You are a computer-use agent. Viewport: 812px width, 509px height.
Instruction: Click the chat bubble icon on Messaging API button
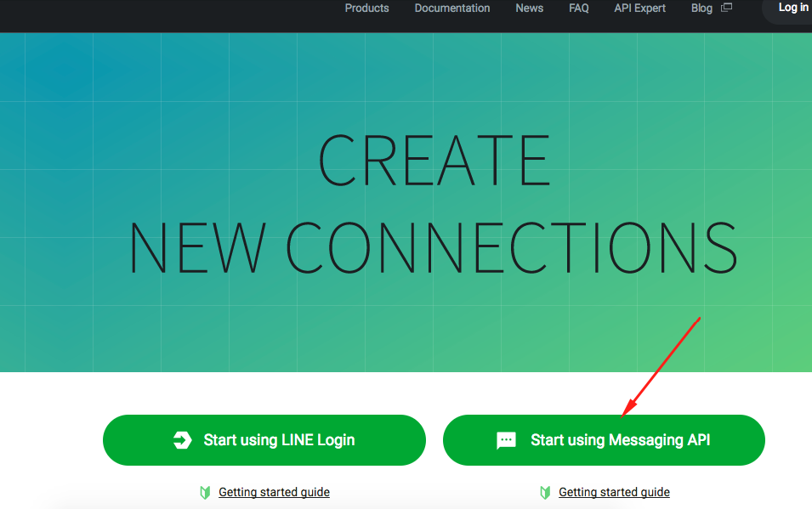[x=506, y=440]
